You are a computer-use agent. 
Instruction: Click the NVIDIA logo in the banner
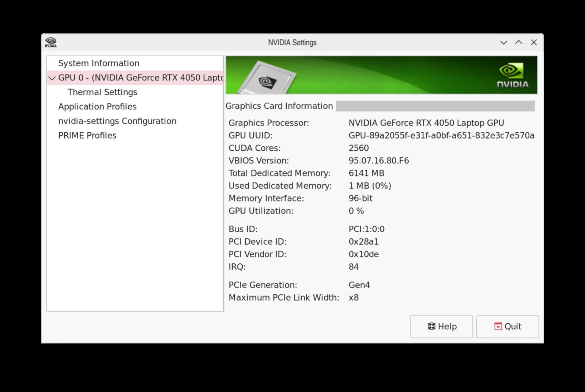tap(513, 76)
